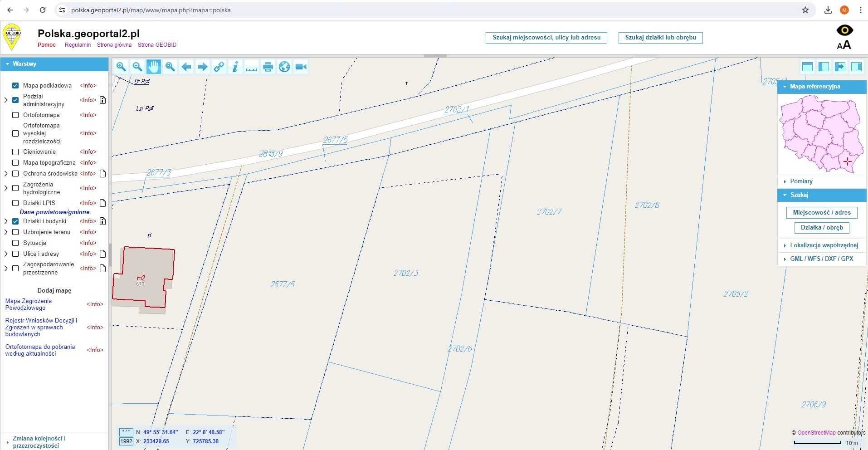Open document icon next to Działki i budynki
This screenshot has height=450, width=868.
(102, 221)
